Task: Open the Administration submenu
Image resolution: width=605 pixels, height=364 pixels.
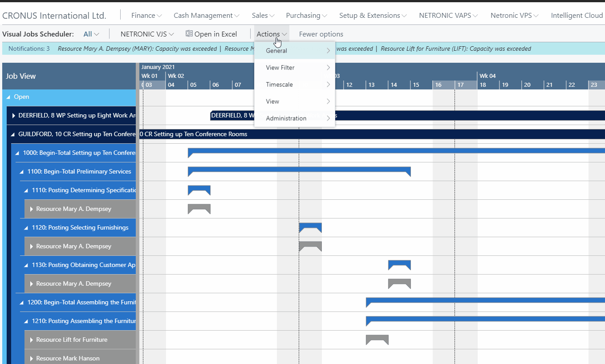Action: click(285, 118)
